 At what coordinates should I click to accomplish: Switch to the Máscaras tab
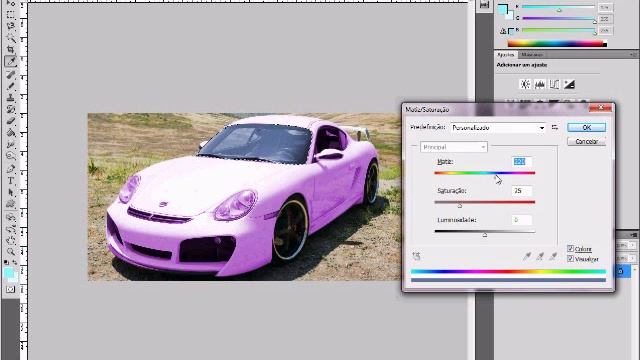pos(532,54)
